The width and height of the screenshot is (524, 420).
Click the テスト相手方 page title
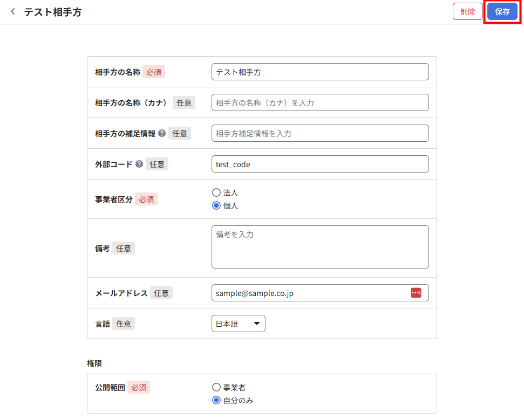click(x=53, y=12)
